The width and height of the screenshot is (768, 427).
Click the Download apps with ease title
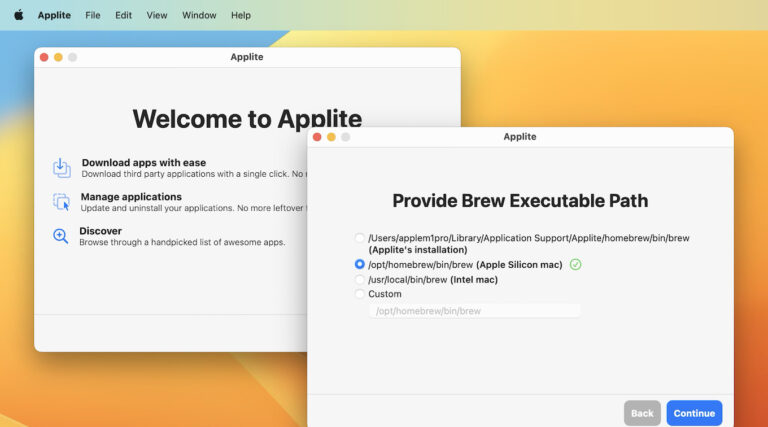pyautogui.click(x=144, y=163)
